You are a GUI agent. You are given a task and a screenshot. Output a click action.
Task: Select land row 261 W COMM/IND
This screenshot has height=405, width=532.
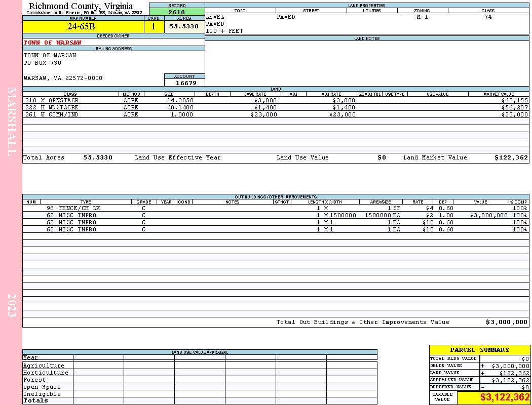click(x=276, y=114)
